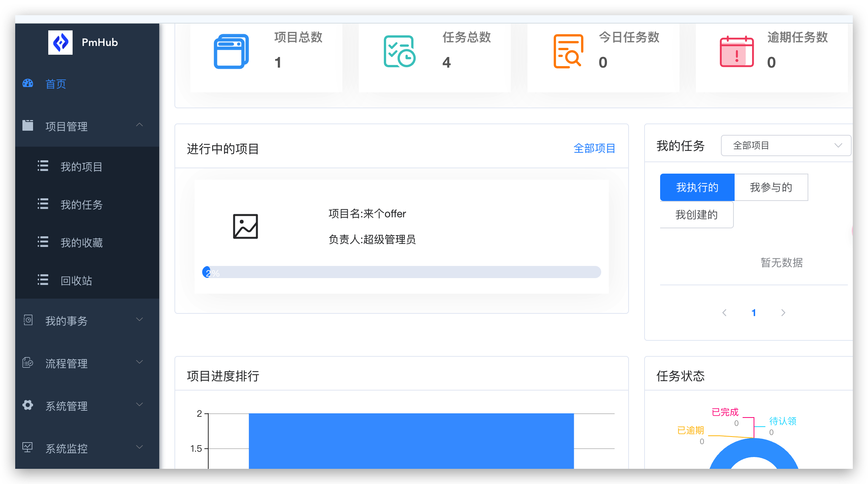
Task: Click the 今日任务数 search icon
Action: point(568,51)
